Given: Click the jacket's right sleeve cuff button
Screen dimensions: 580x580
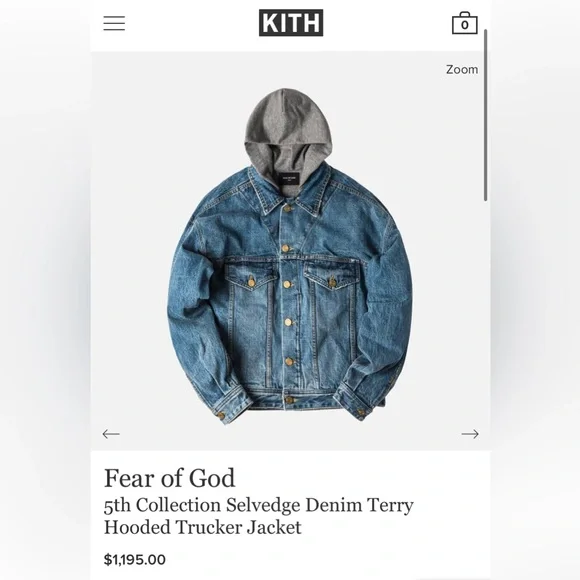Looking at the screenshot, I should pos(360,412).
